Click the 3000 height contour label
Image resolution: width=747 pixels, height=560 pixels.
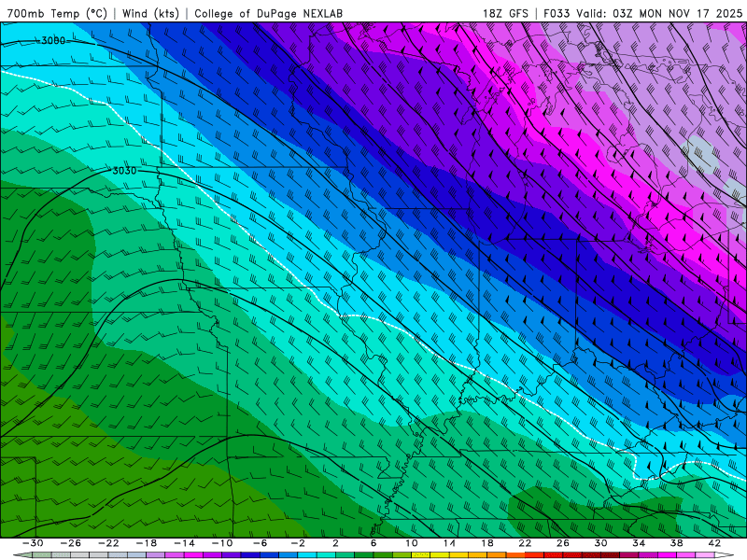53,40
